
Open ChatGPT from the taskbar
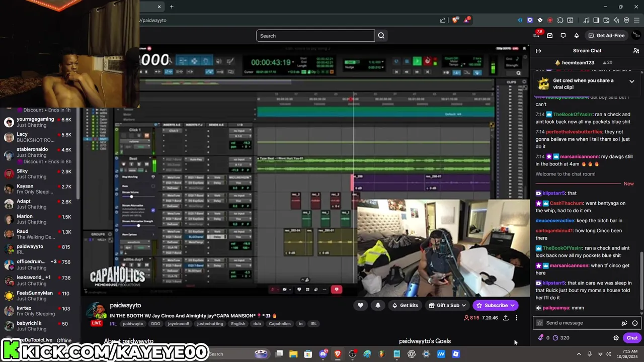tap(412, 354)
